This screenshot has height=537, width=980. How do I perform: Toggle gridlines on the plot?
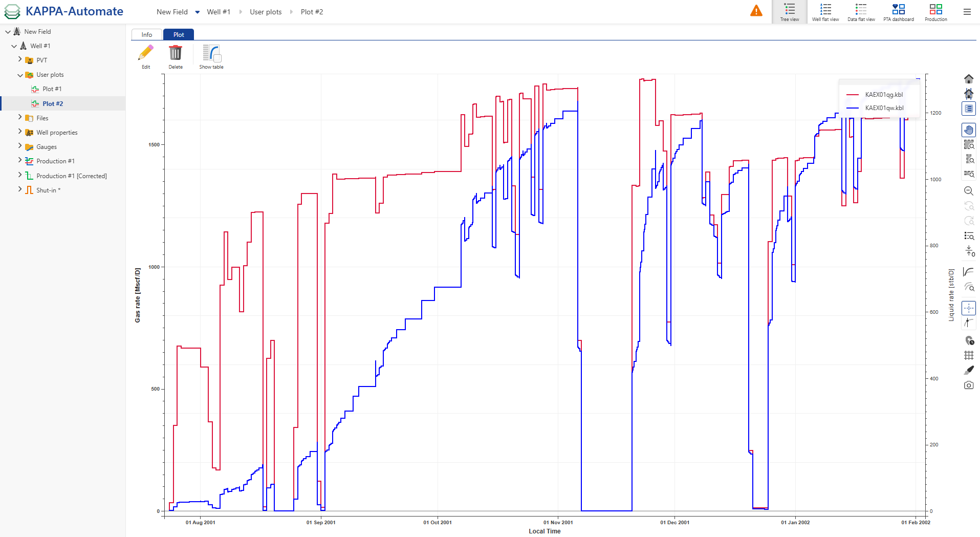pos(969,355)
